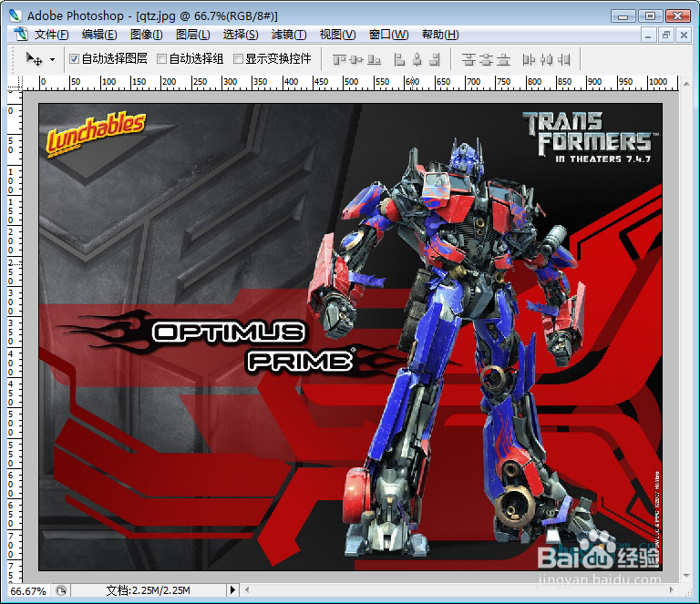Click vertical scrollbar up arrow
The height and width of the screenshot is (604, 700).
click(686, 84)
